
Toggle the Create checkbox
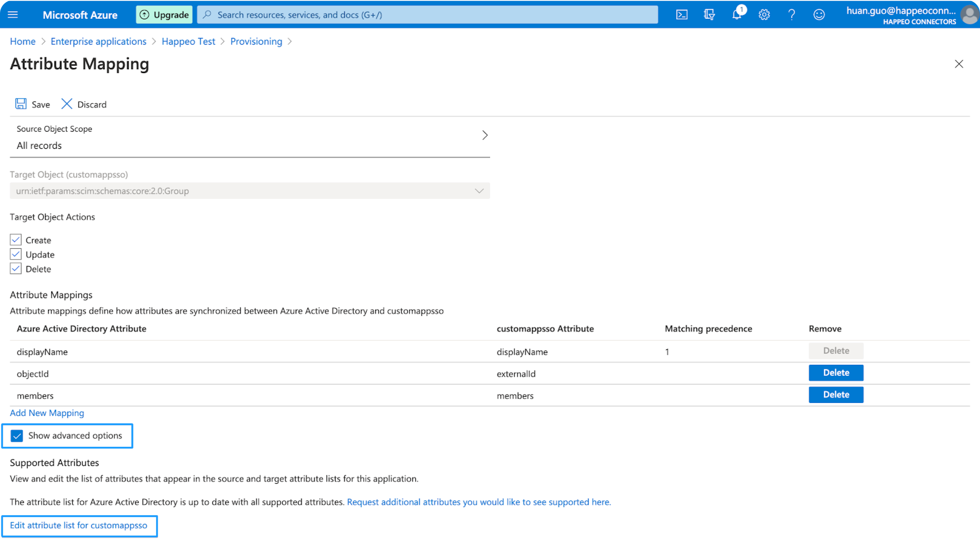[x=16, y=240]
